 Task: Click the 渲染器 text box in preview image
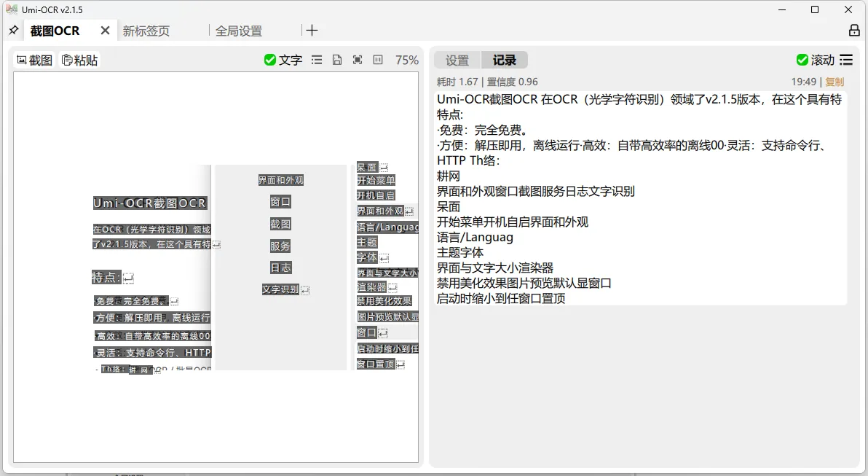(x=371, y=287)
